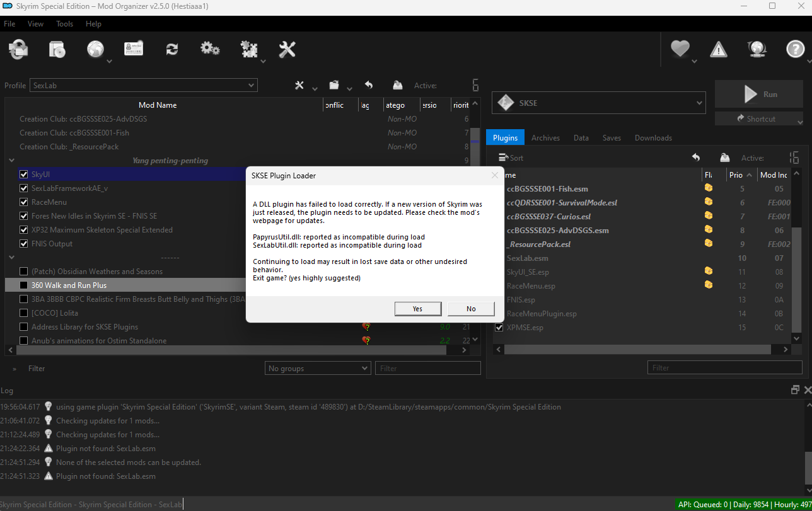Image resolution: width=812 pixels, height=511 pixels.
Task: Toggle Fores New Idles FNIS SE checkbox
Action: [x=24, y=215]
